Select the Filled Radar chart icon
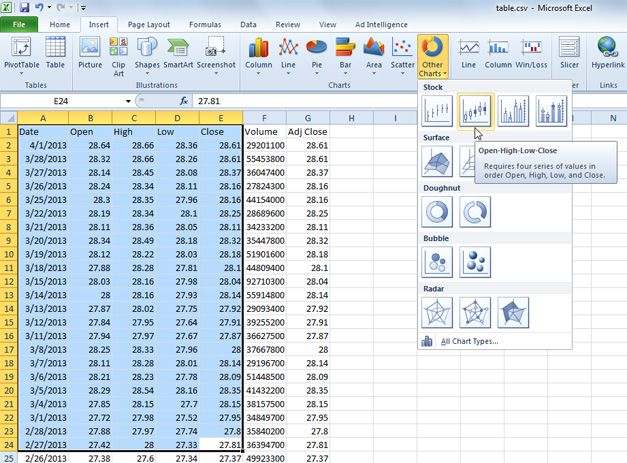 [513, 315]
